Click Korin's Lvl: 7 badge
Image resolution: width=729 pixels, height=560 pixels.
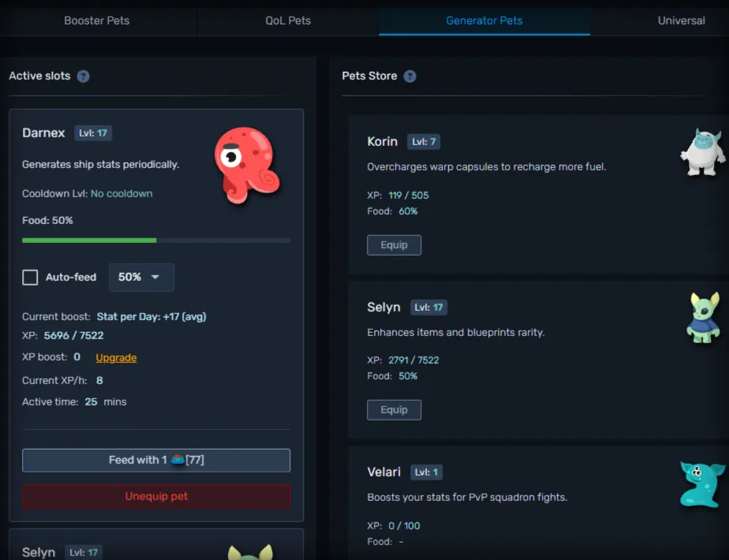click(424, 142)
